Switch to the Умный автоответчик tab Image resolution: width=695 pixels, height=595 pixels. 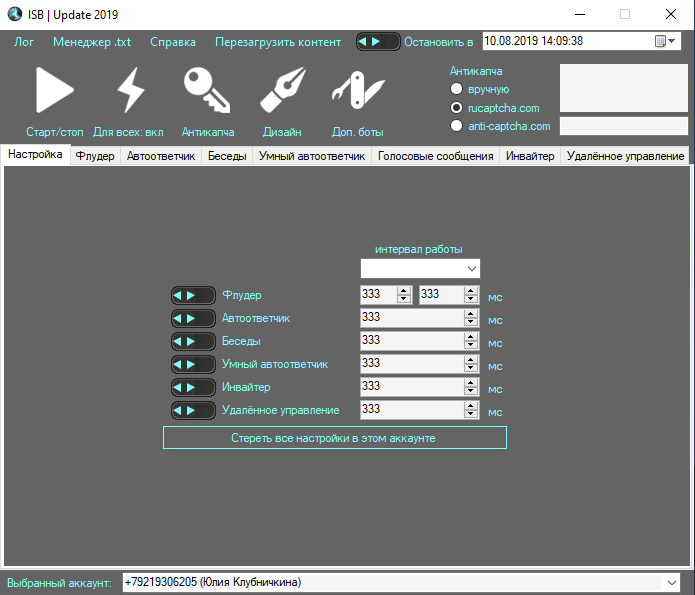(x=312, y=156)
